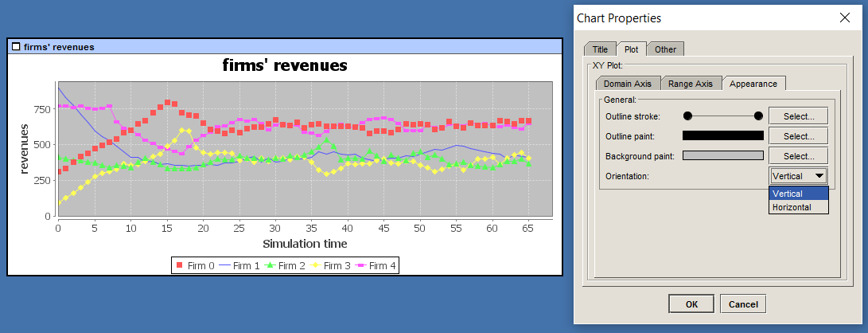Click the Firm 1 blue line legend marker
Image resolution: width=868 pixels, height=333 pixels.
point(223,265)
